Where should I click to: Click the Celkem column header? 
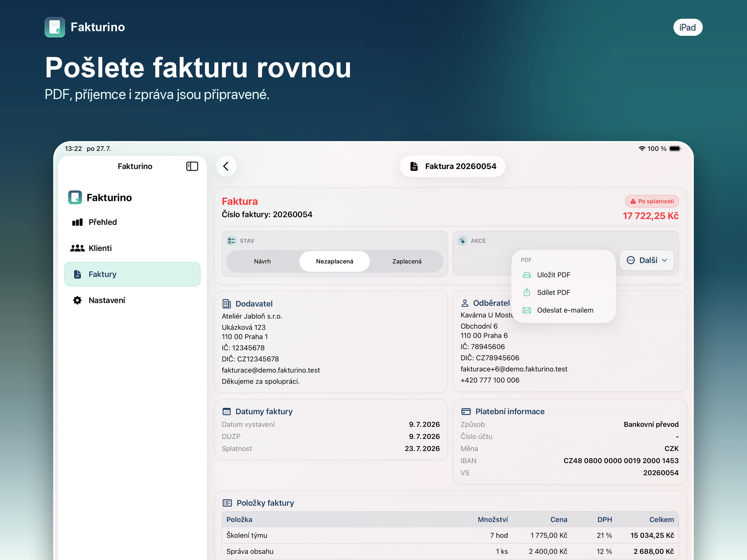pos(661,520)
